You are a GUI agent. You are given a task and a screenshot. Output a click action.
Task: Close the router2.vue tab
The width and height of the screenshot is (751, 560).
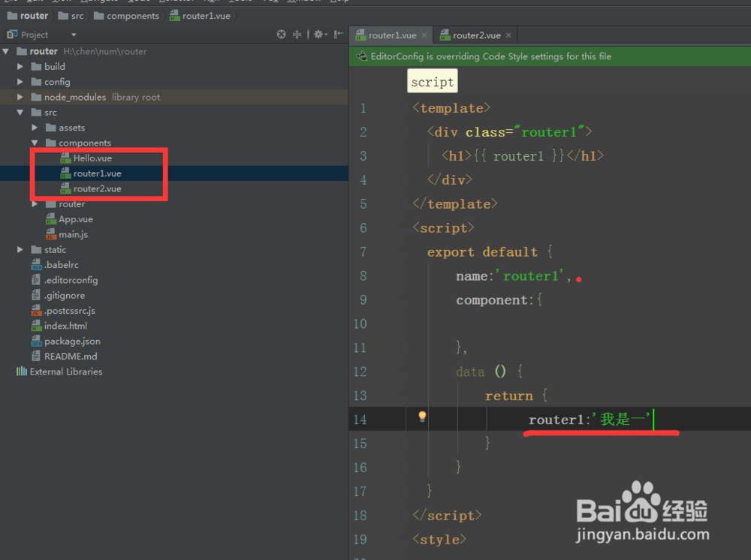[508, 35]
